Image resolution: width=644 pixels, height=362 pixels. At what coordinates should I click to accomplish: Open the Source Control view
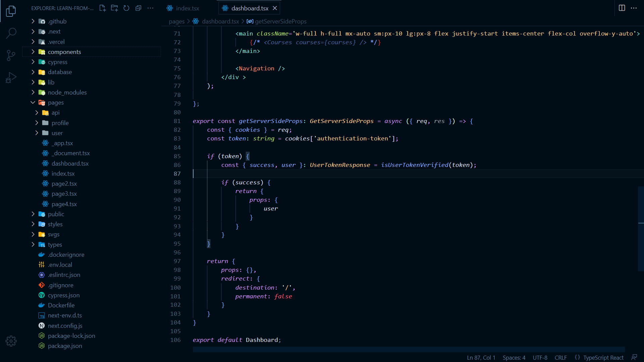[11, 55]
